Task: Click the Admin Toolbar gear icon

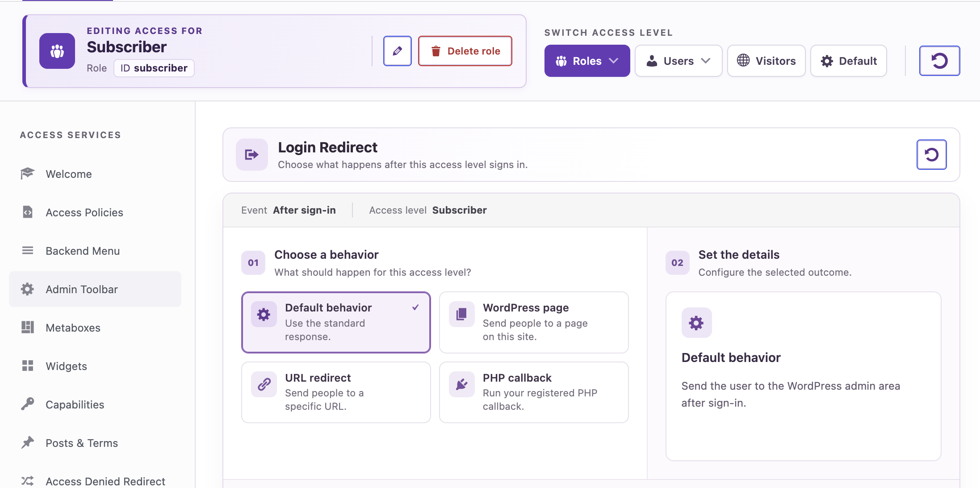Action: pyautogui.click(x=28, y=289)
